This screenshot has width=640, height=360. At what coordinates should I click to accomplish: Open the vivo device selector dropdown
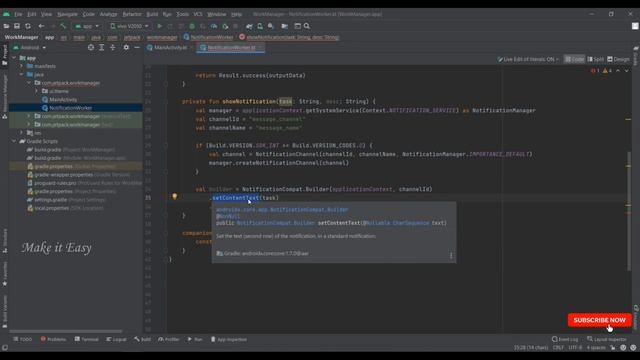(129, 26)
